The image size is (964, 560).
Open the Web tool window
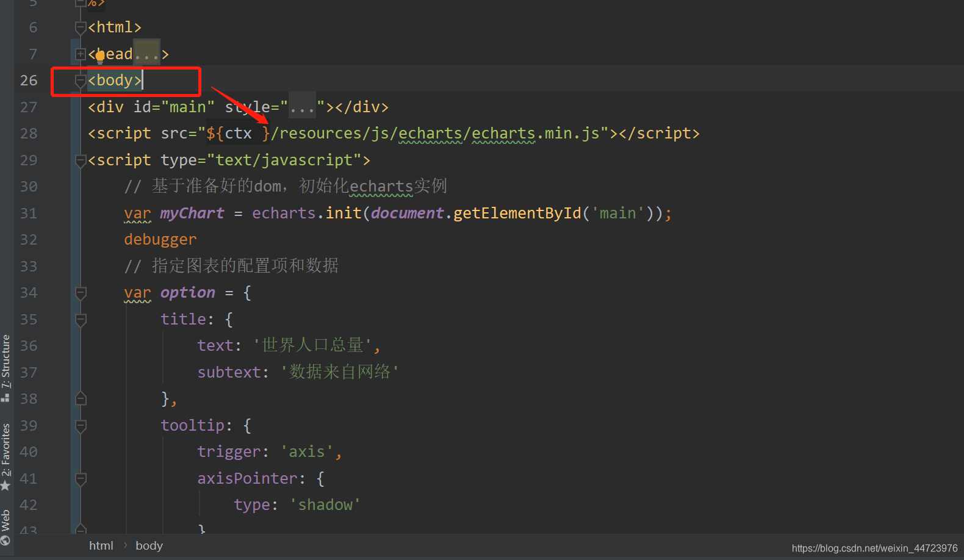pyautogui.click(x=6, y=527)
